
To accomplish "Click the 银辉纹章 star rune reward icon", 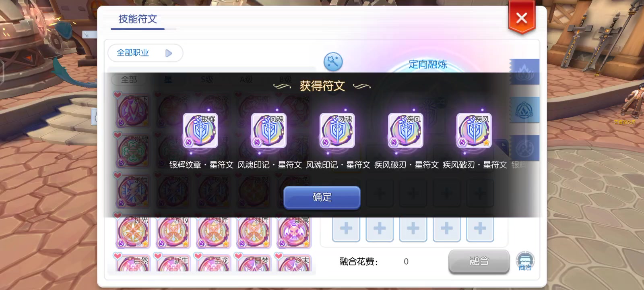I will point(200,130).
